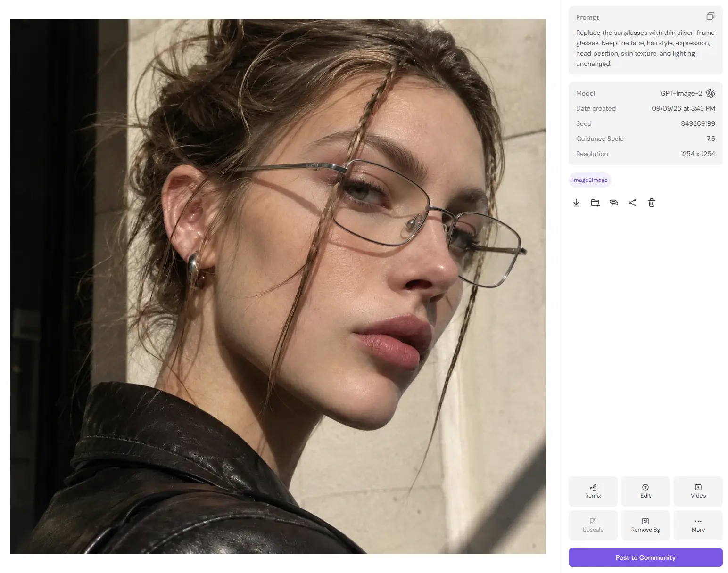Click the Resolution label

pos(592,154)
